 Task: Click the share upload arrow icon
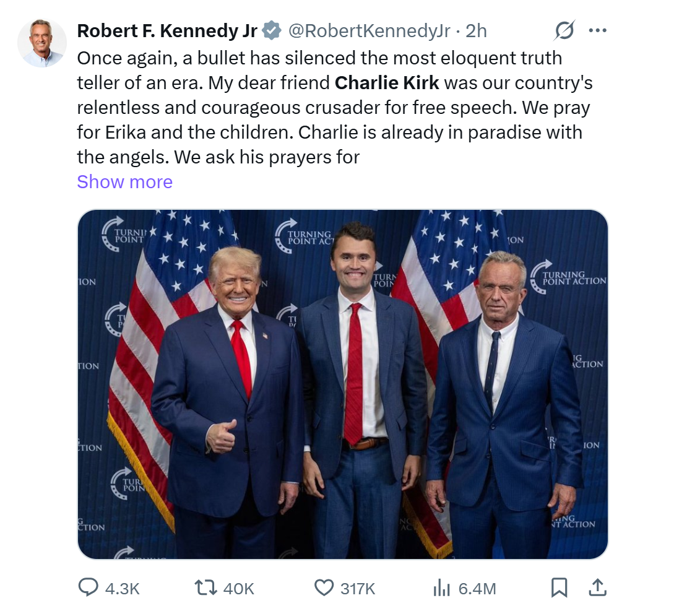[597, 587]
